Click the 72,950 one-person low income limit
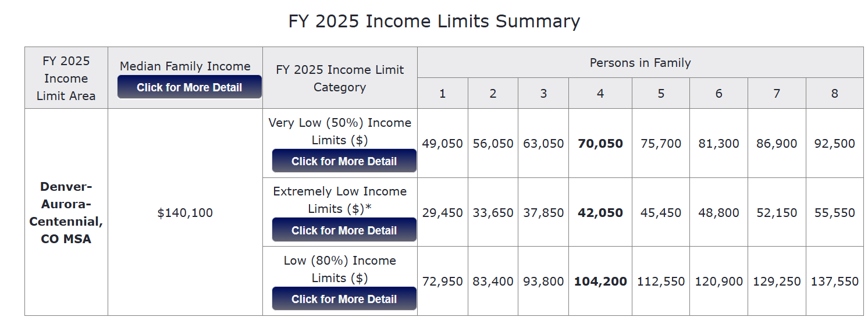 coord(442,282)
